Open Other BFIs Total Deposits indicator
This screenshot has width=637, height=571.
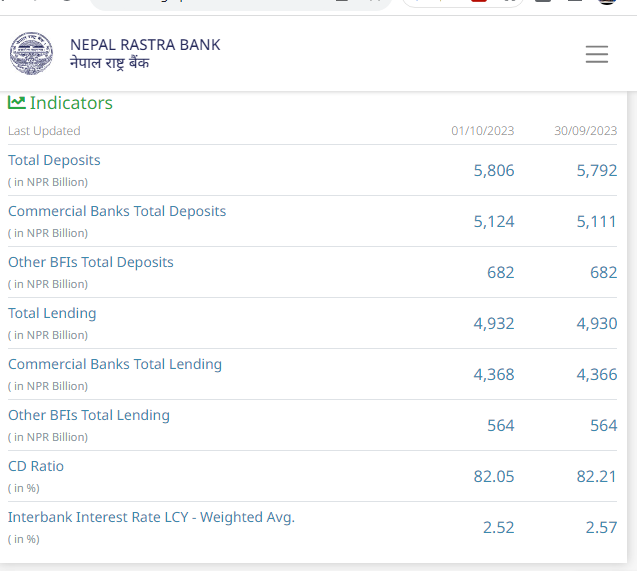91,262
